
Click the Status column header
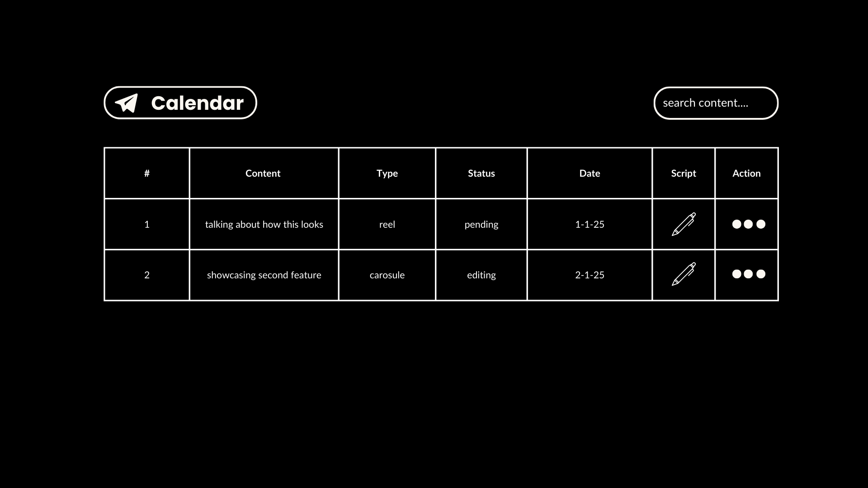(481, 174)
